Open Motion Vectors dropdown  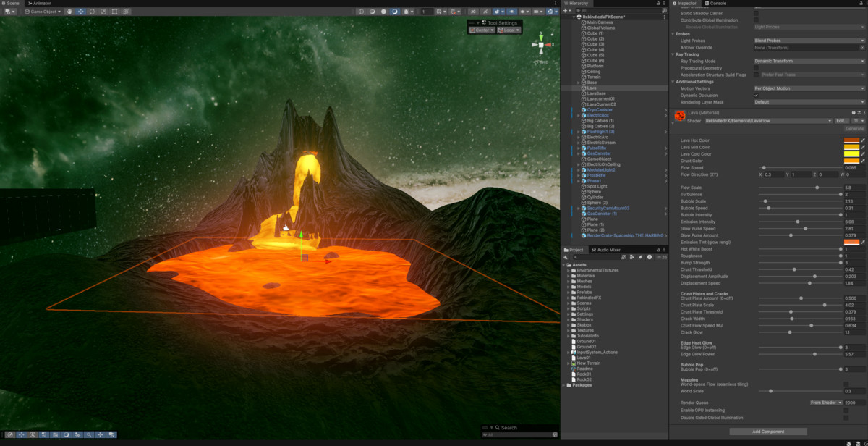(x=809, y=88)
